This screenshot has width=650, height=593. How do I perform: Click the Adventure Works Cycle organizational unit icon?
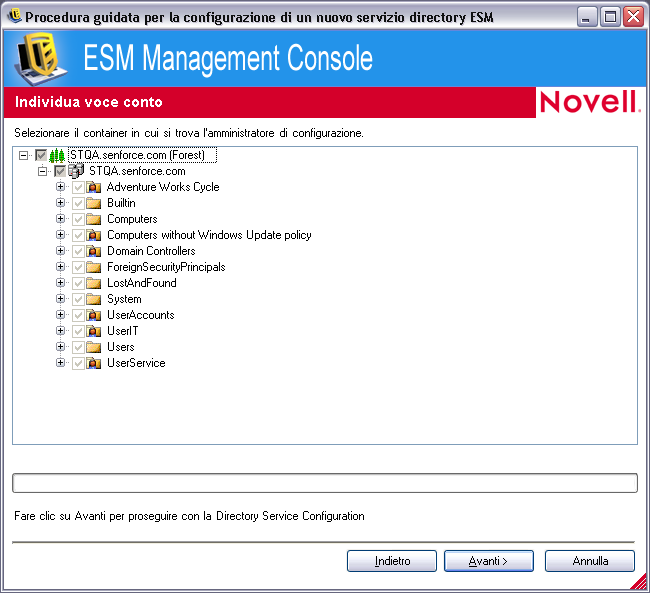pos(94,187)
